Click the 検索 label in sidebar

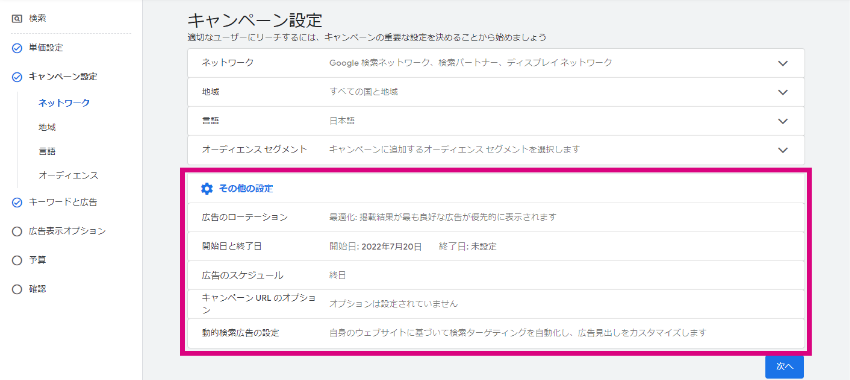point(37,19)
